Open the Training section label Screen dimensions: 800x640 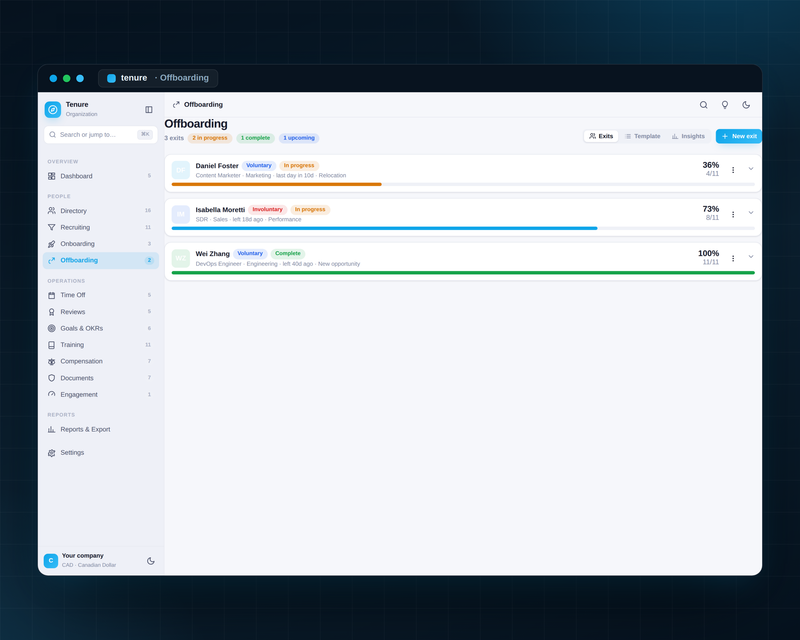tap(72, 345)
